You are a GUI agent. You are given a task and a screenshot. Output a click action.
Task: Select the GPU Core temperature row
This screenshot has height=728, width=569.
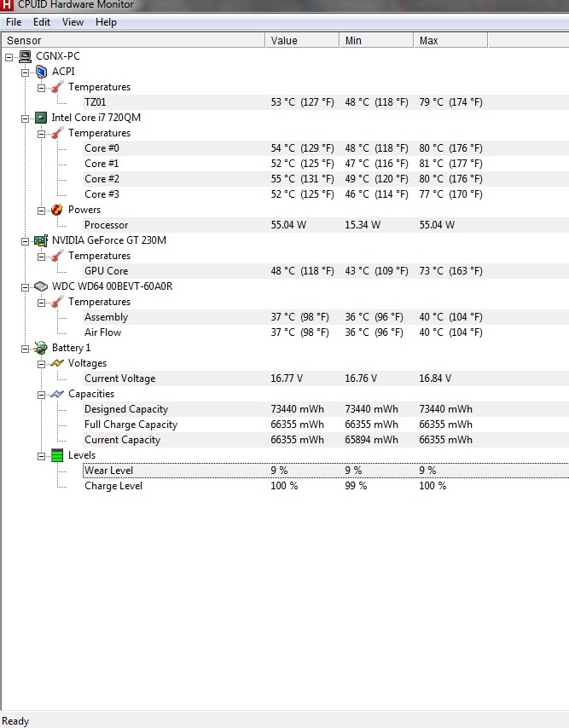point(106,271)
